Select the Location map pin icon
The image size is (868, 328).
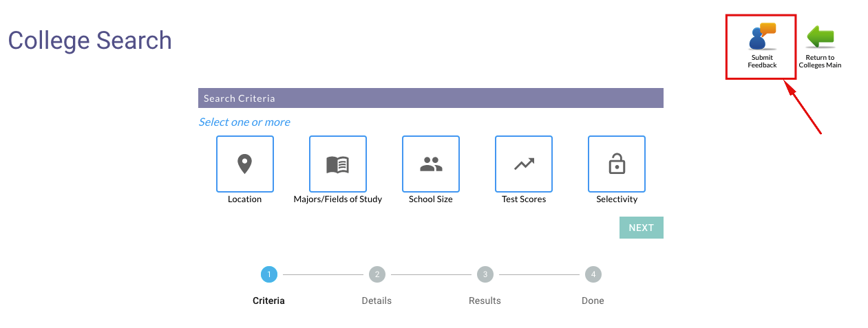coord(245,164)
